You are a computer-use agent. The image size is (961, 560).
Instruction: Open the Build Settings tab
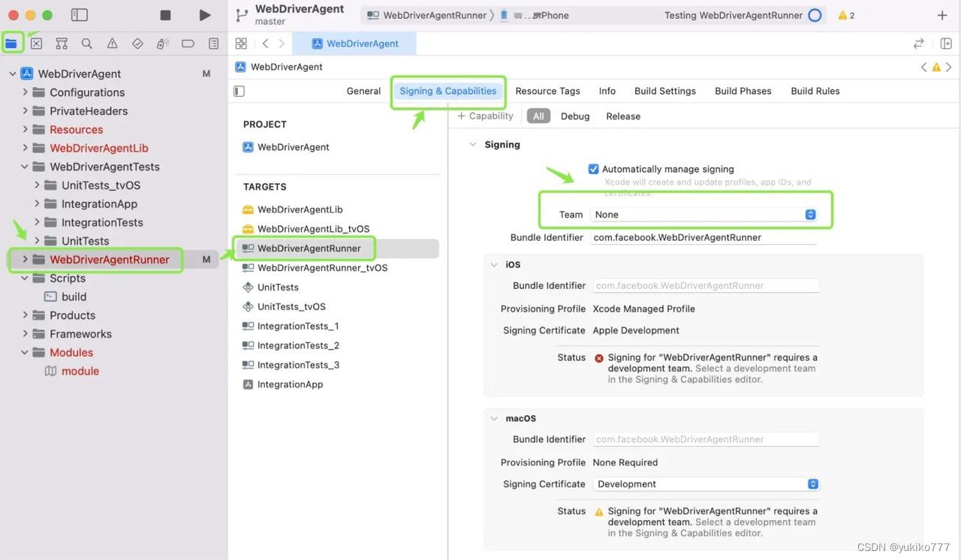pos(665,91)
